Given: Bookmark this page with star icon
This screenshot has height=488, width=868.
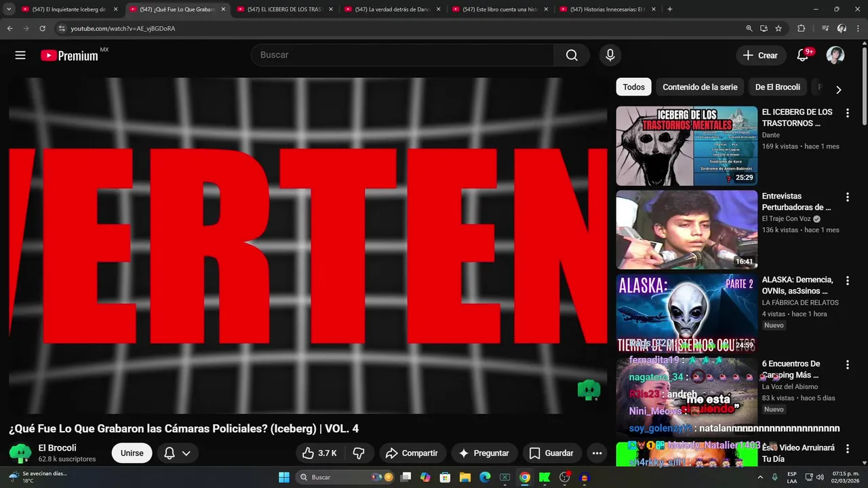Looking at the screenshot, I should [778, 28].
